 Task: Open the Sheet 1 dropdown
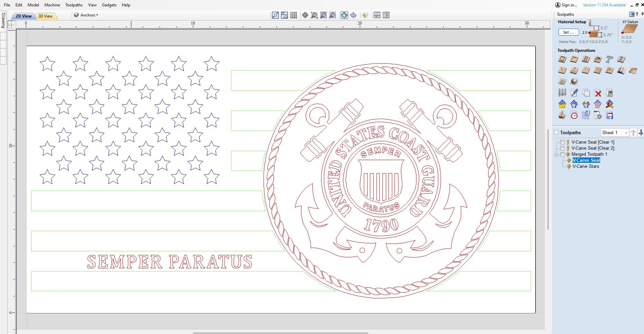coord(625,133)
